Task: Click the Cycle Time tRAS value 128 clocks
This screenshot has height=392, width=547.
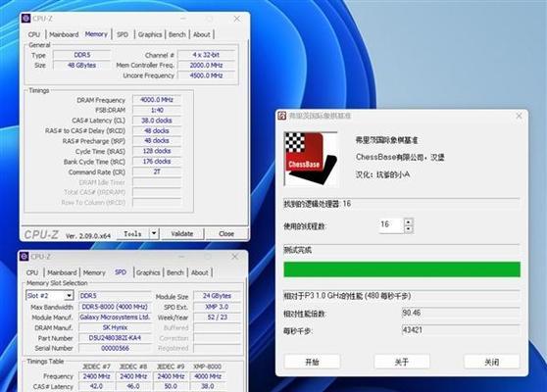Action: click(157, 151)
